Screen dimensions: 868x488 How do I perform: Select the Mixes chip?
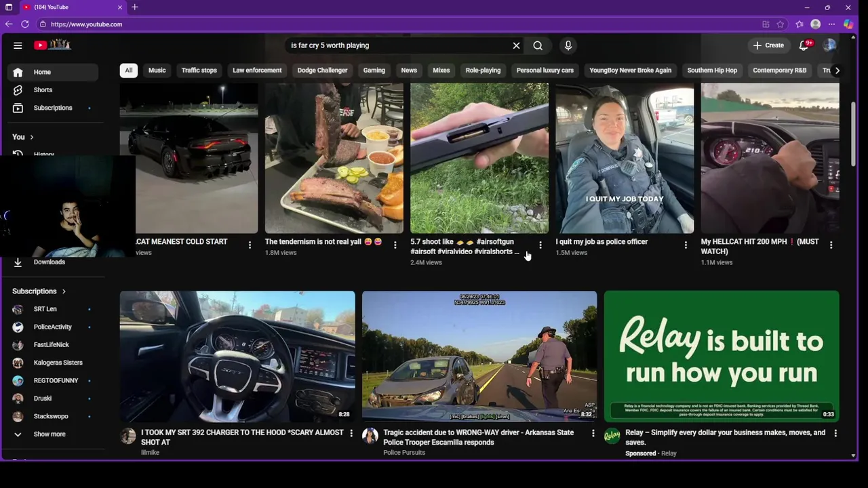click(441, 70)
